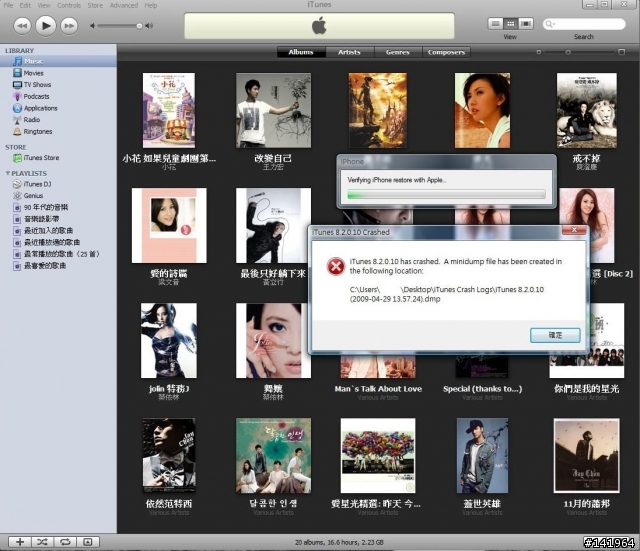Screen dimensions: 640x551
Task: Open the 蓋世英雄 album cover
Action: click(482, 455)
